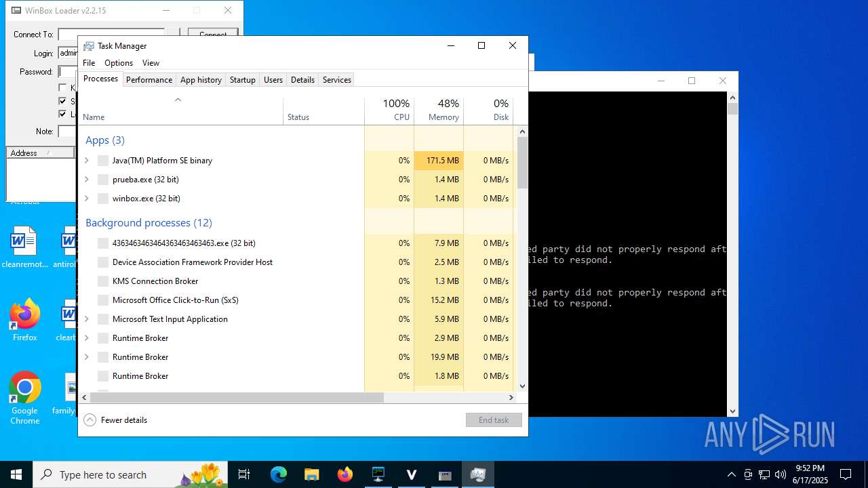Viewport: 868px width, 488px height.
Task: Expand the Java(TM) Platform SE binary row
Action: click(86, 161)
